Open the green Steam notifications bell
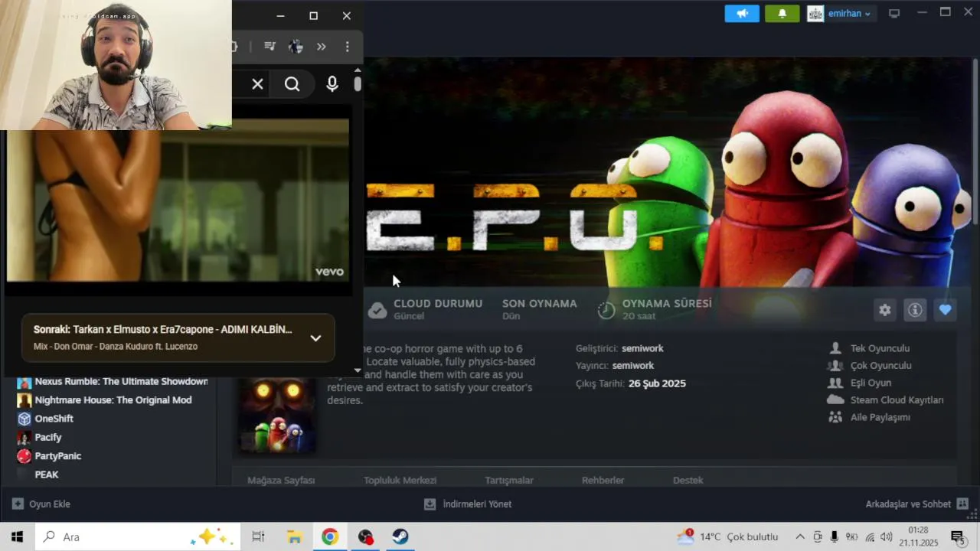This screenshot has width=980, height=551. pos(782,14)
